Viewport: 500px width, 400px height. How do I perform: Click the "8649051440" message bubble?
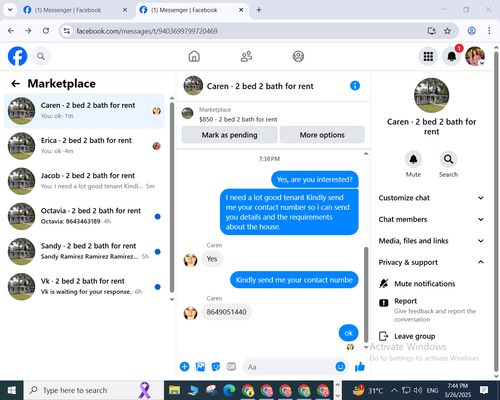(x=227, y=312)
